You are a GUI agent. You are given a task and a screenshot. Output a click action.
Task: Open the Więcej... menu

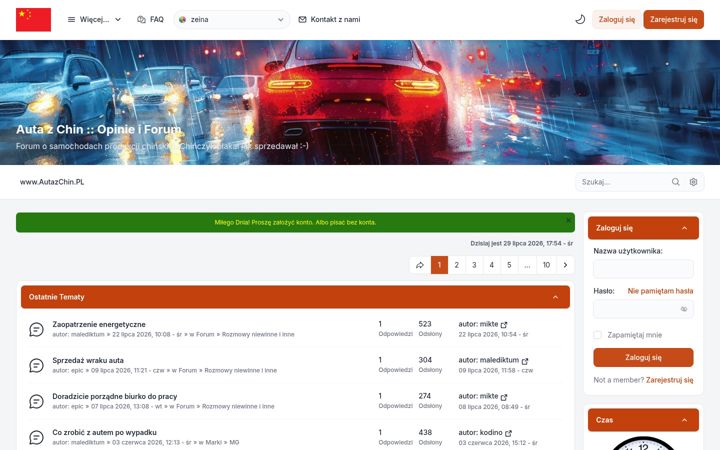94,19
